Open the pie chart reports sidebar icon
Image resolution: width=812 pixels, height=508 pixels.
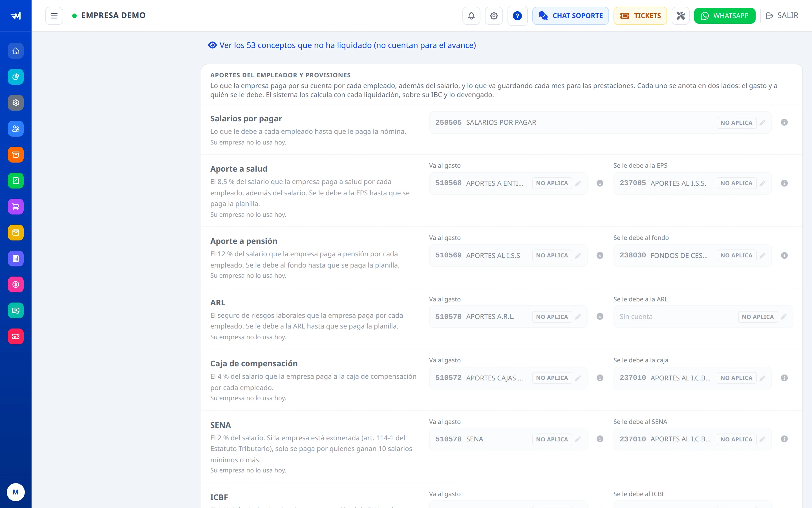point(16,77)
